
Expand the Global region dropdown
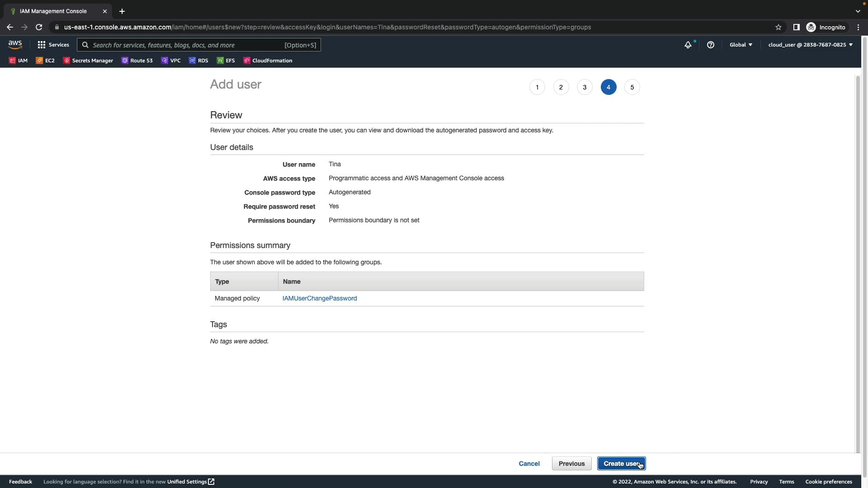[x=741, y=45]
